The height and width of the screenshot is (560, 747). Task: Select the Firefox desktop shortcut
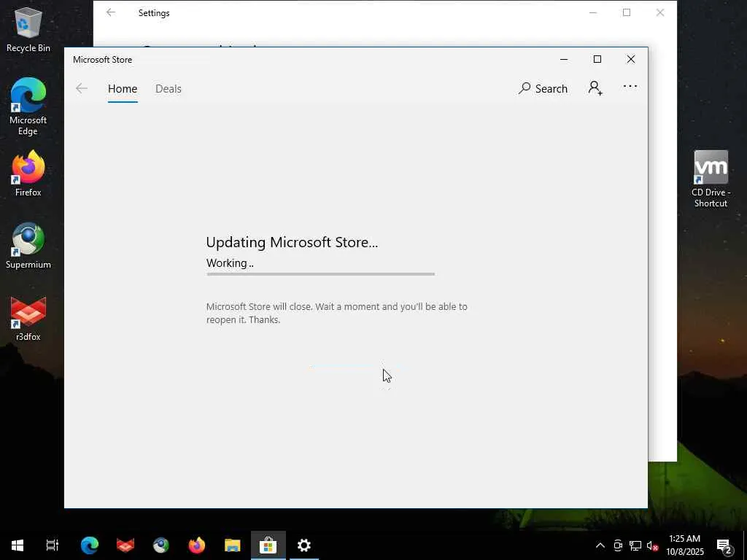pyautogui.click(x=28, y=174)
